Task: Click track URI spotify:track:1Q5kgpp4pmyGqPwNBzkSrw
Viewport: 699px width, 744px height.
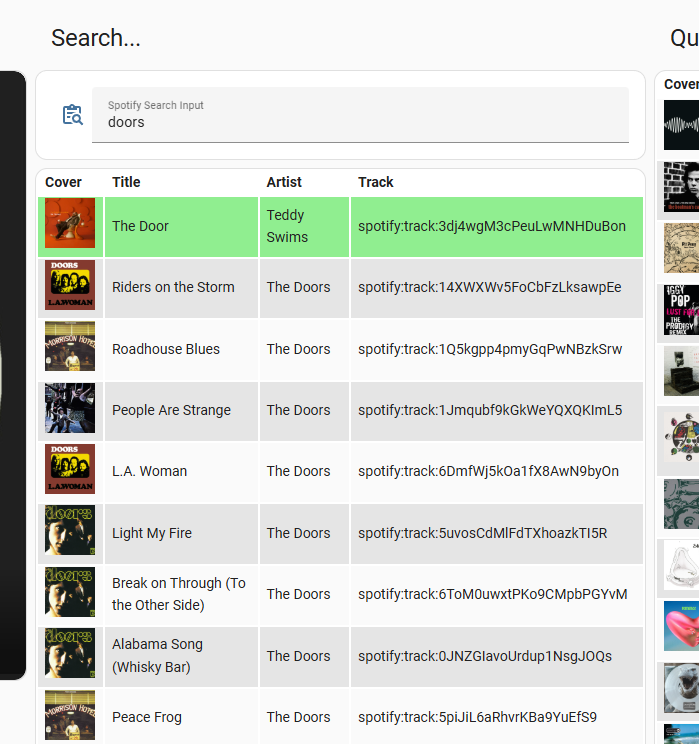Action: point(490,349)
